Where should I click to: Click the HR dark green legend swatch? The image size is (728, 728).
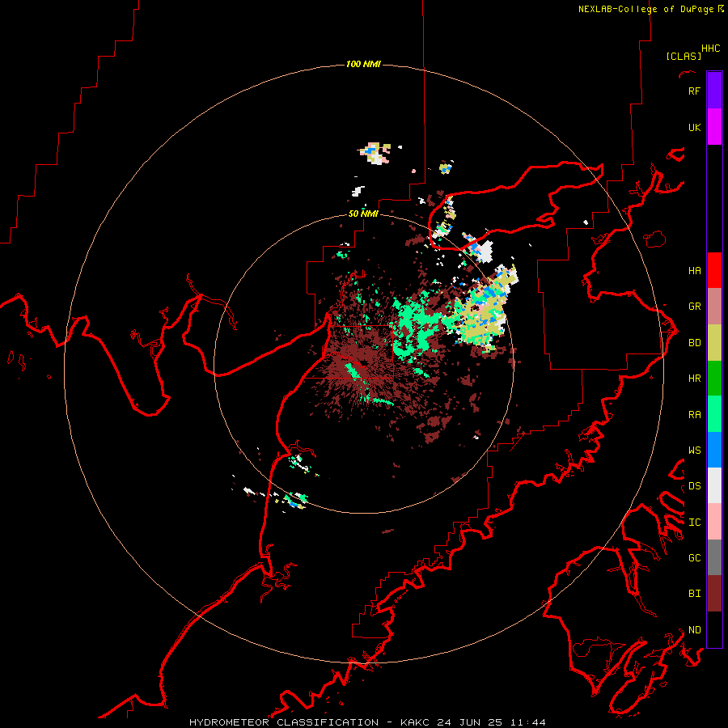[714, 378]
